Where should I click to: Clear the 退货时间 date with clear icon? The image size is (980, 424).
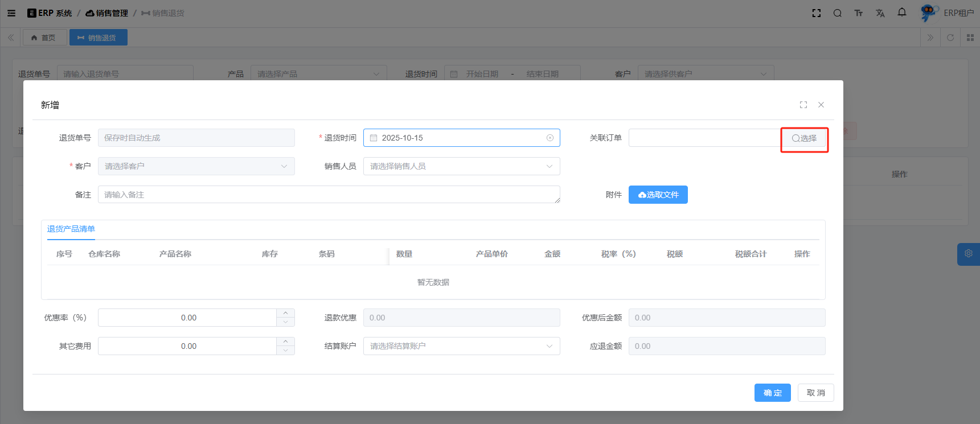click(x=550, y=138)
